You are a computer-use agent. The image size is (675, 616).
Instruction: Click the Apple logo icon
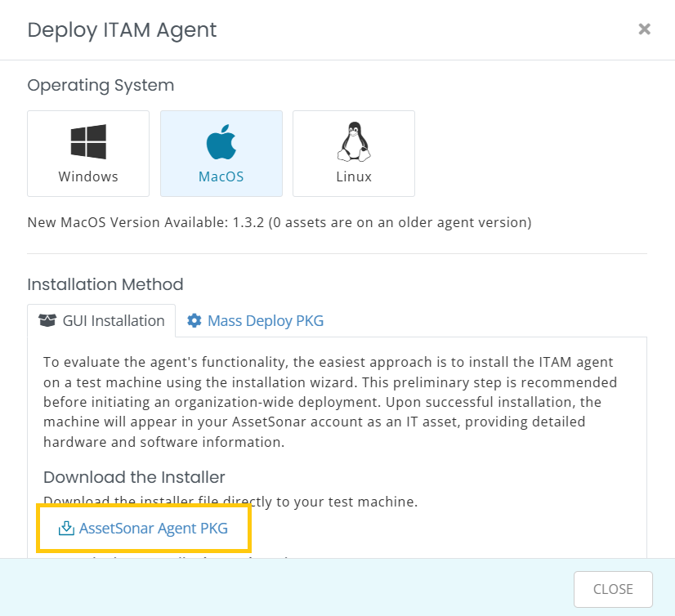point(221,142)
